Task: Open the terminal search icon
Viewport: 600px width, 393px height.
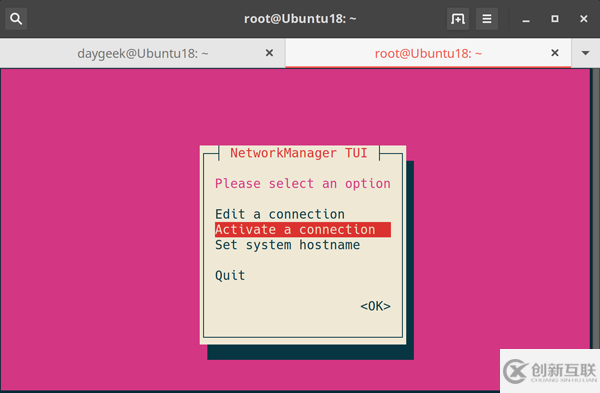Action: [x=16, y=18]
